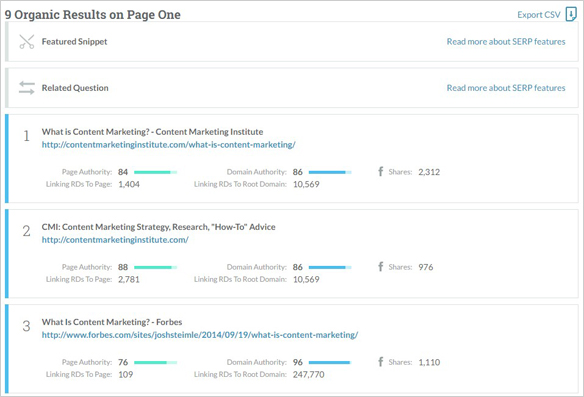Click the Export CSV link

click(539, 15)
